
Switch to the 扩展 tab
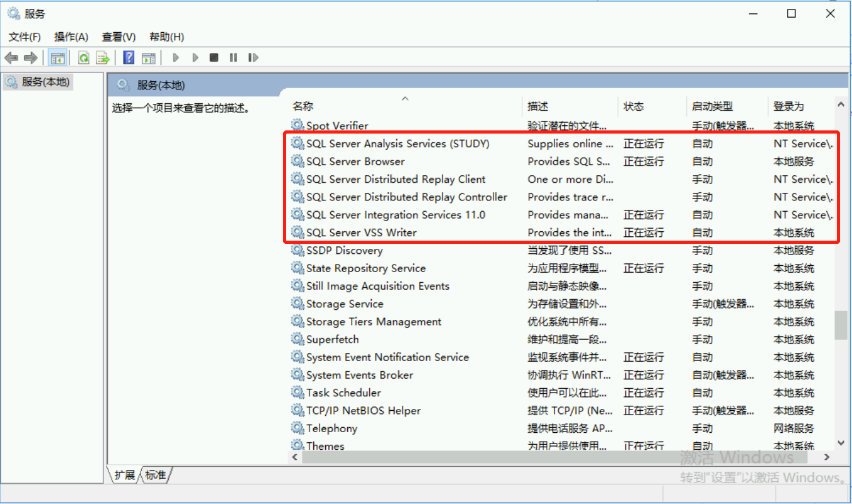[x=125, y=475]
